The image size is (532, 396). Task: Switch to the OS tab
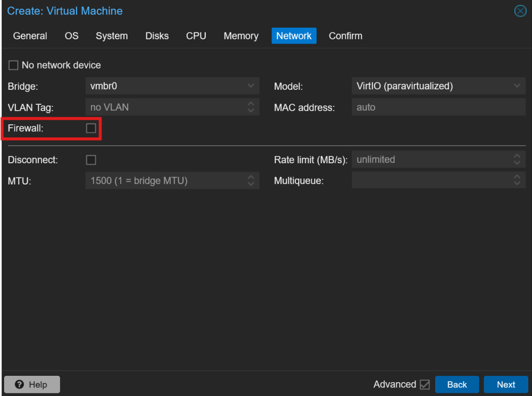click(72, 36)
